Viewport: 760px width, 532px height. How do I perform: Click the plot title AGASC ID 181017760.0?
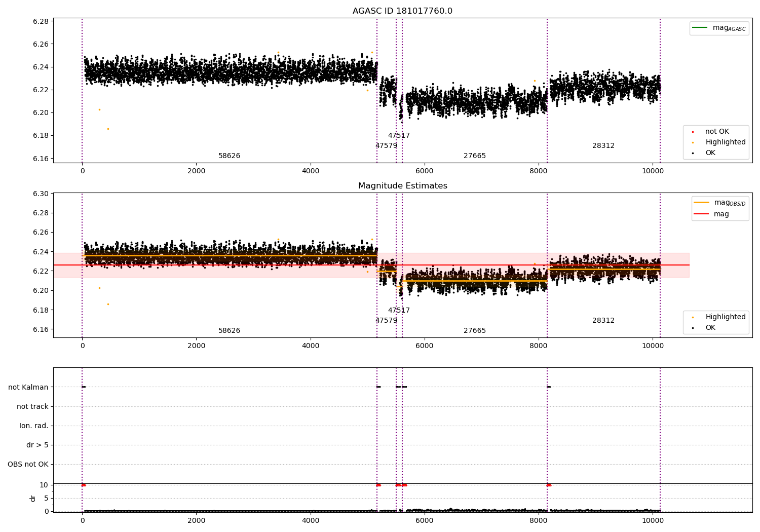click(x=402, y=11)
